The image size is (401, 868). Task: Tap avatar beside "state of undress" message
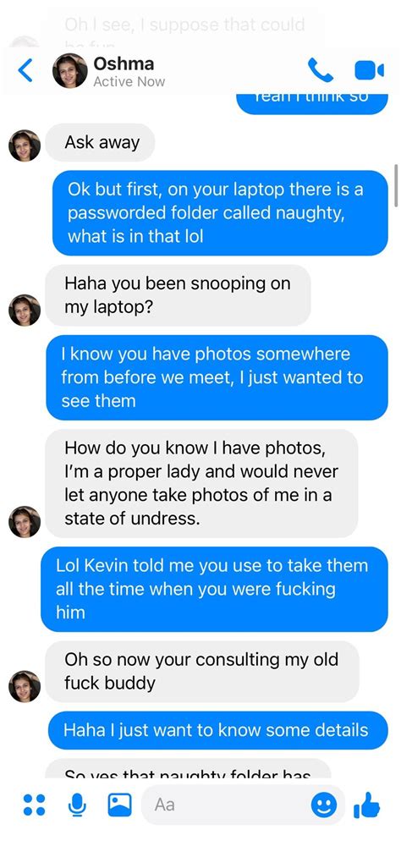25,521
